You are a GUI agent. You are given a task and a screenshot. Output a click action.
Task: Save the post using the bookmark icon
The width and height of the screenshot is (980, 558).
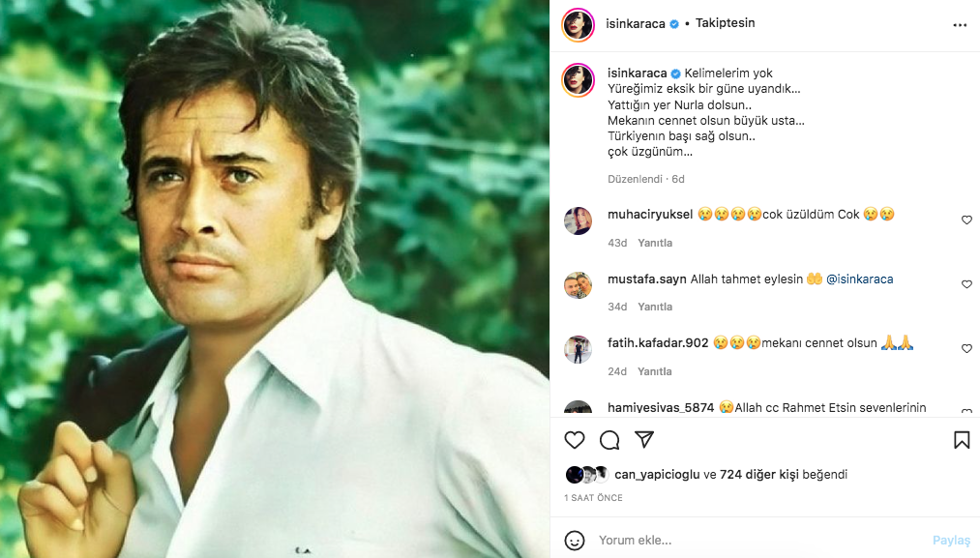[961, 439]
